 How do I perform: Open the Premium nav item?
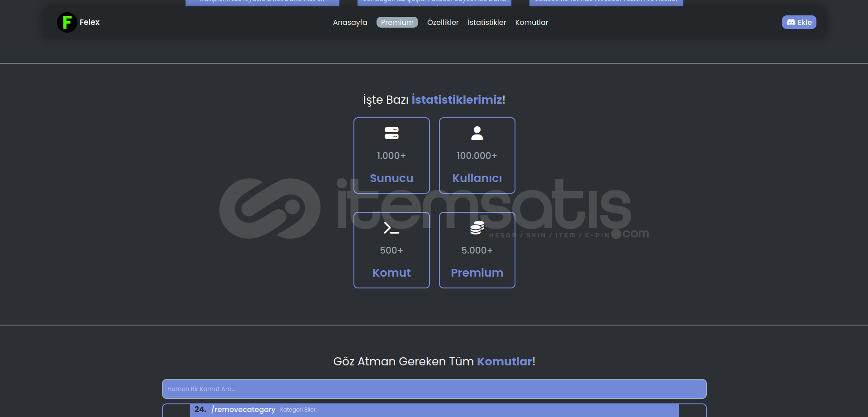click(397, 22)
